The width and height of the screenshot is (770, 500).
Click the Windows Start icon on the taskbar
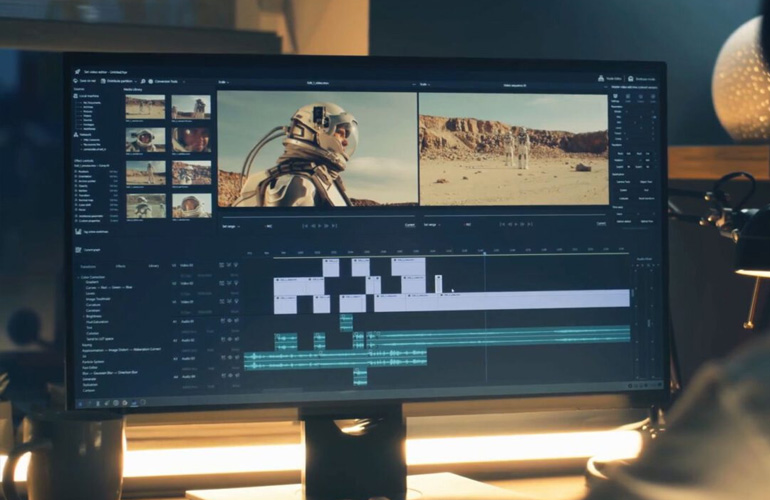pos(79,403)
